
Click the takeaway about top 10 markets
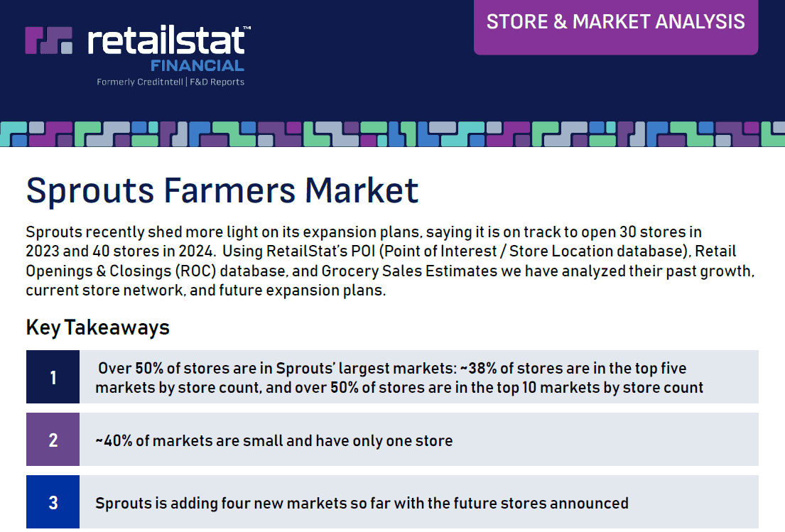coord(399,378)
